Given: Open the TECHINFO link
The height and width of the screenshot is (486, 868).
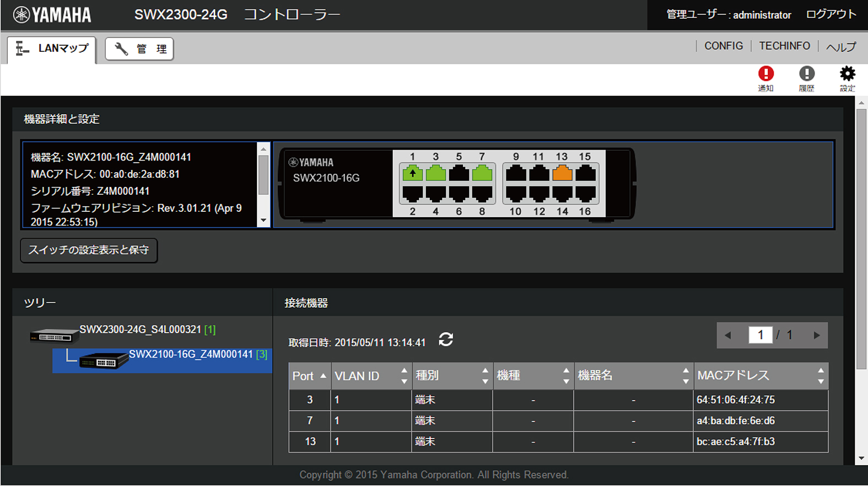Looking at the screenshot, I should 784,46.
